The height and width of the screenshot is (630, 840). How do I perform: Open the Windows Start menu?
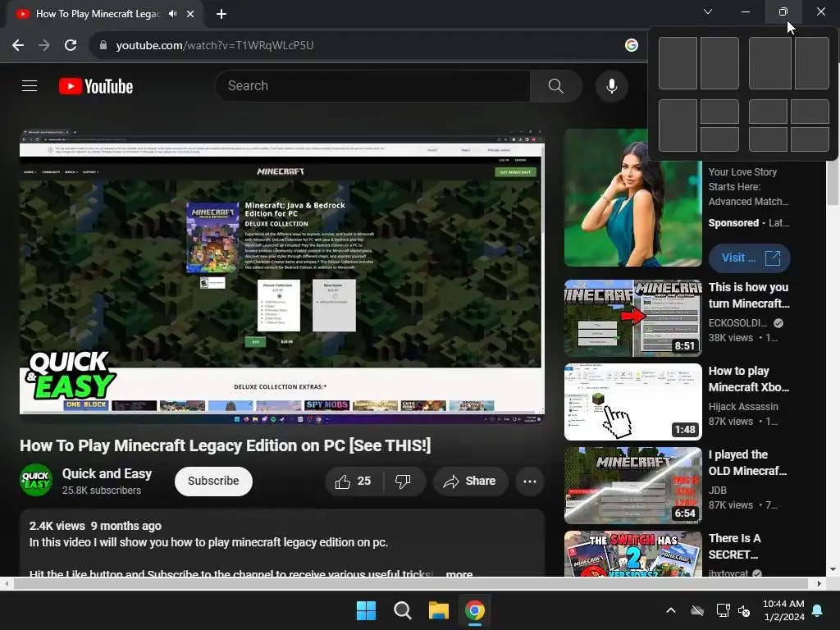tap(366, 610)
